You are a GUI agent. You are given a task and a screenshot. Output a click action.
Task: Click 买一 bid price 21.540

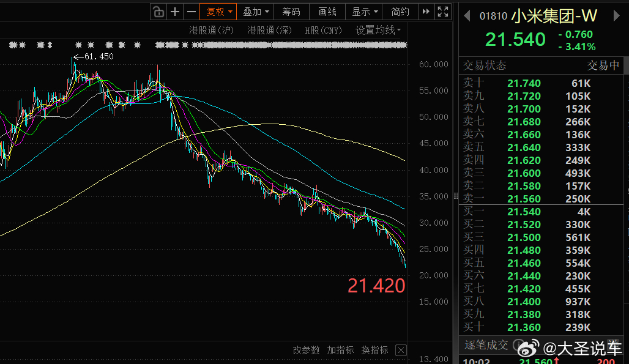524,212
